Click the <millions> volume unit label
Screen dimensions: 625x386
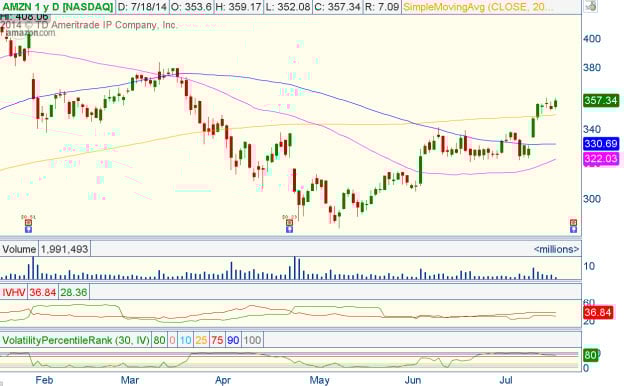point(556,249)
